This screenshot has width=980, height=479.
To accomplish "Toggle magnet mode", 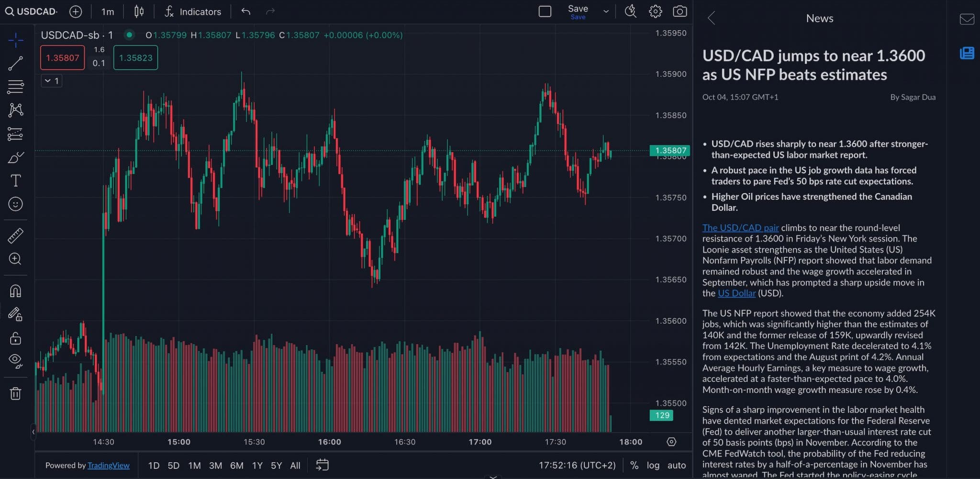I will [16, 291].
